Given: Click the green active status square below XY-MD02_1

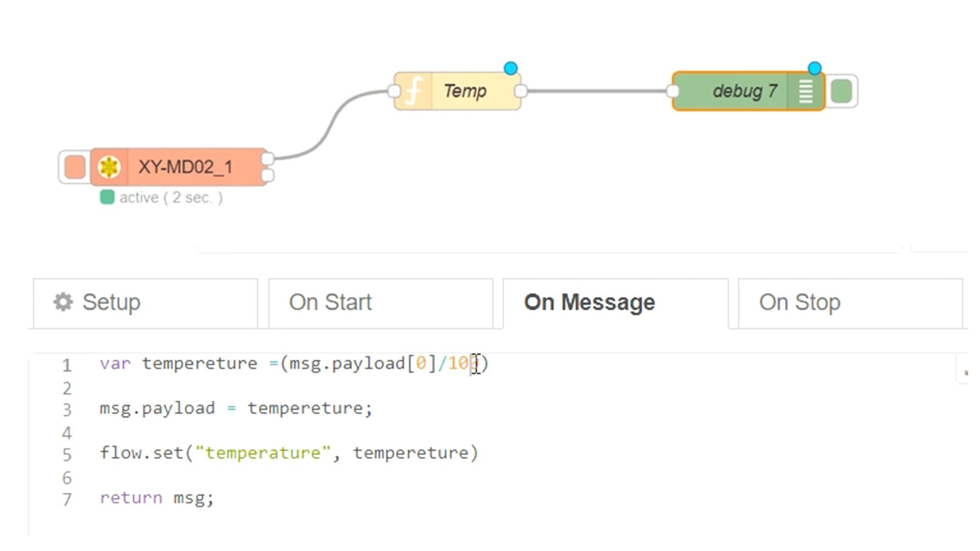Looking at the screenshot, I should (107, 197).
